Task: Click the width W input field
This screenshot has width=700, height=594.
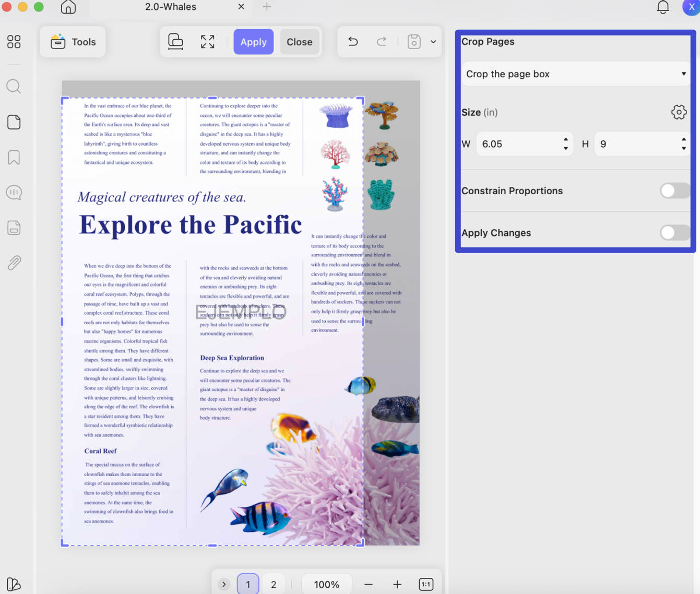Action: point(524,144)
